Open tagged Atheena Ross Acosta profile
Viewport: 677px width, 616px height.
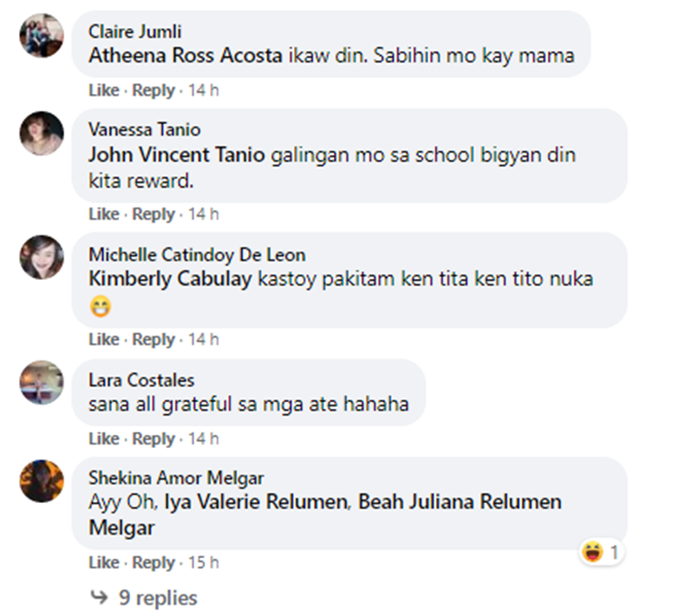180,55
